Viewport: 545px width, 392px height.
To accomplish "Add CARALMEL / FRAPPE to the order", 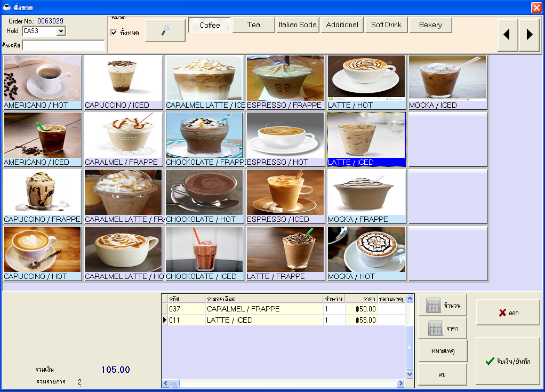I will (x=123, y=139).
